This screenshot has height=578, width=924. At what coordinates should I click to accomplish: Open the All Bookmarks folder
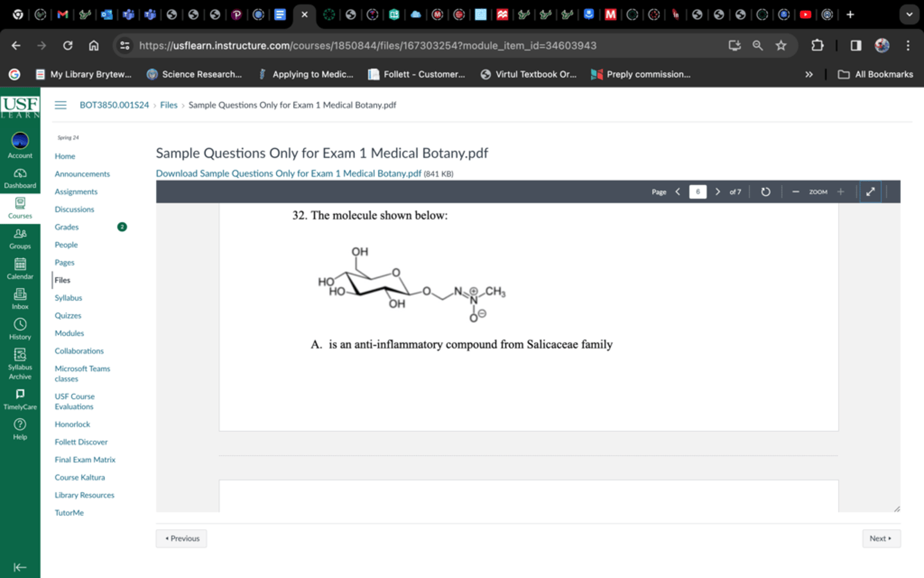pos(876,74)
